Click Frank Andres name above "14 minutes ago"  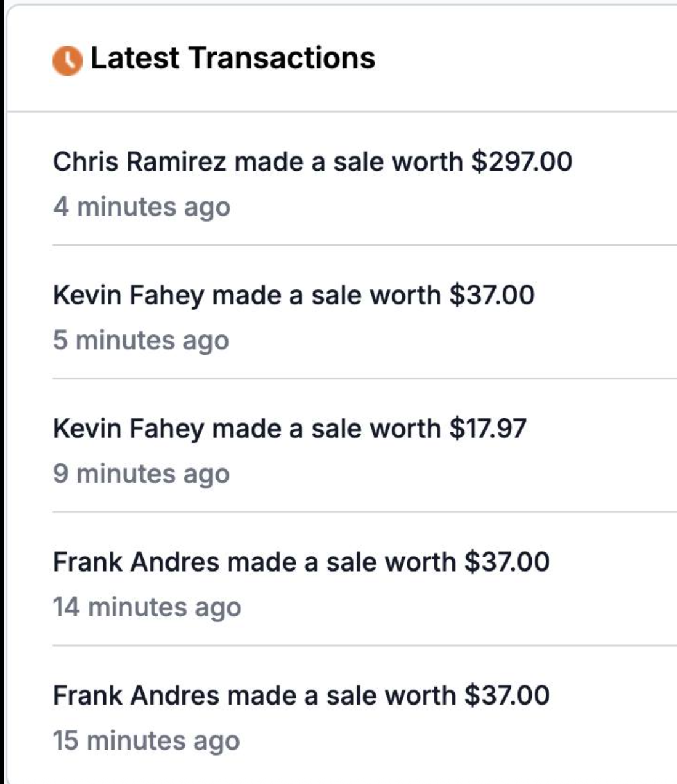(x=136, y=562)
